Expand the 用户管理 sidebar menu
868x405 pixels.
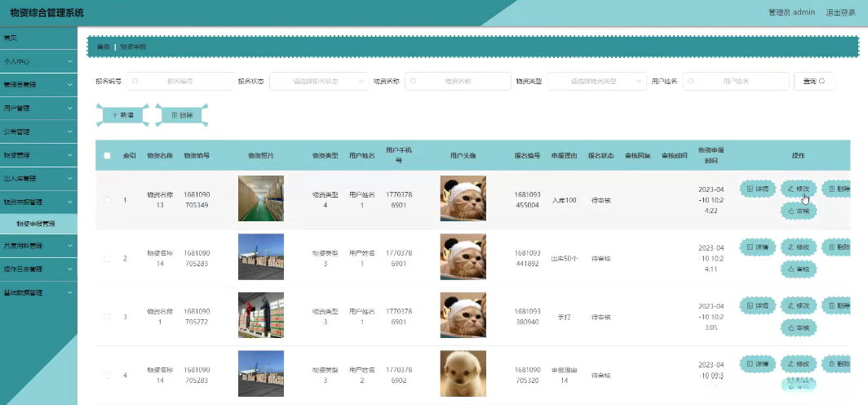(x=39, y=108)
